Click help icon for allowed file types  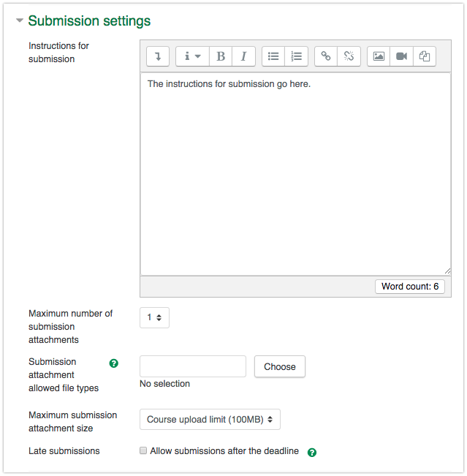click(113, 363)
